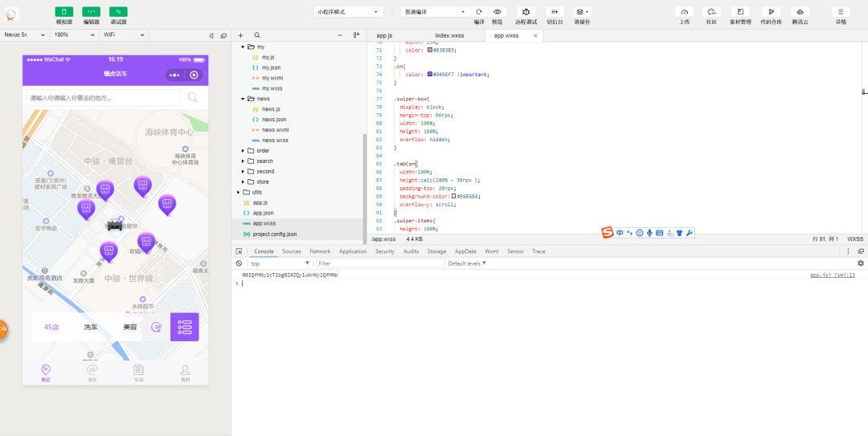868x436 pixels.
Task: Close the app.wxss editor tab
Action: [535, 35]
